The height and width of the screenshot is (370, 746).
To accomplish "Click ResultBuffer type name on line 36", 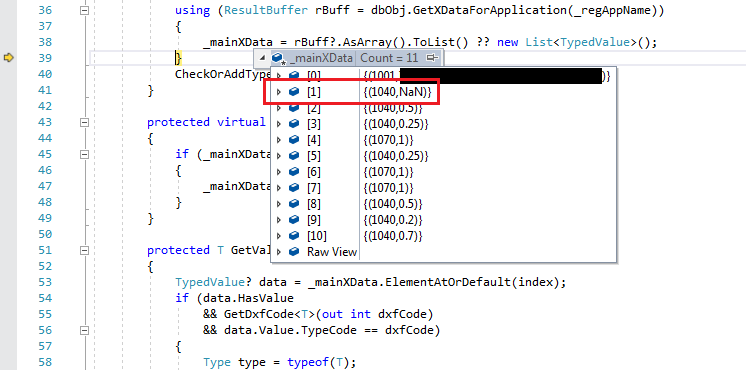I will click(265, 10).
